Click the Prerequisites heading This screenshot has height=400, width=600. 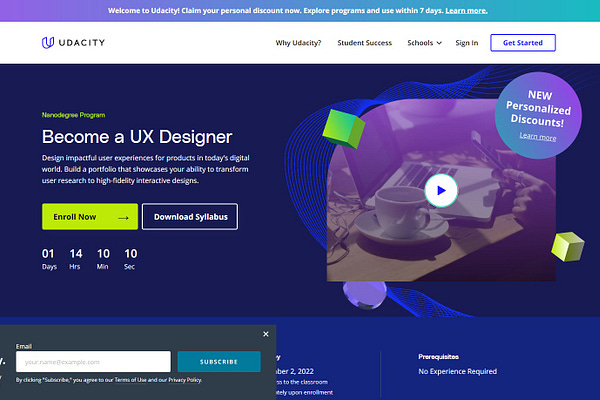point(439,357)
